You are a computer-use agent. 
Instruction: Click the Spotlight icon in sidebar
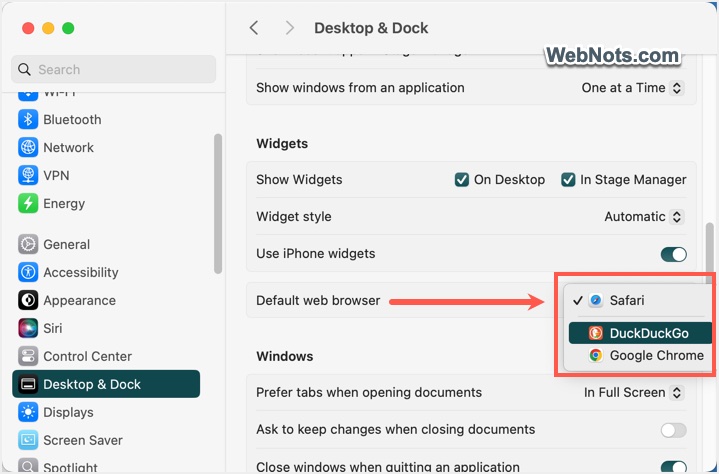click(28, 466)
